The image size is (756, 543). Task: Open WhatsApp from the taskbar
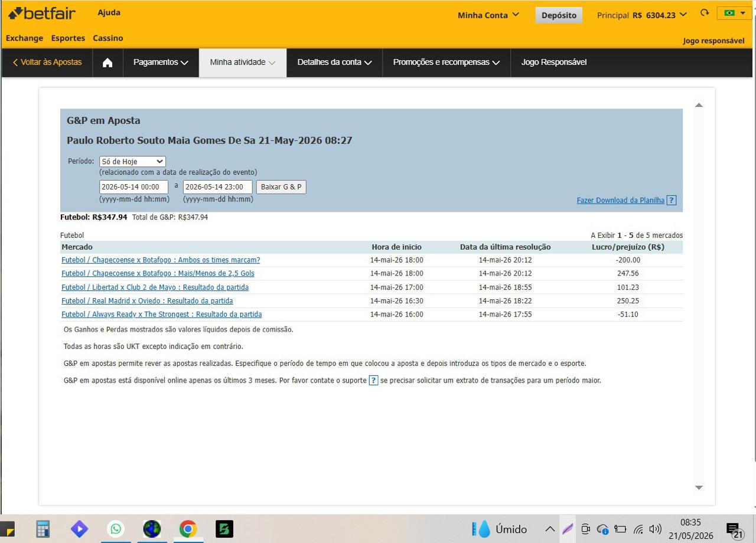point(116,529)
